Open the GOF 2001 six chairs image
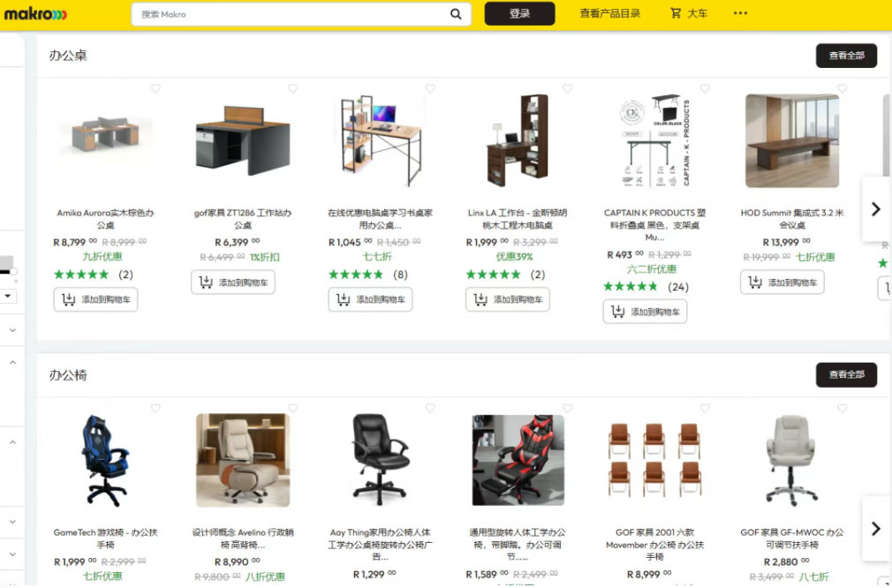The height and width of the screenshot is (588, 892). click(x=654, y=461)
